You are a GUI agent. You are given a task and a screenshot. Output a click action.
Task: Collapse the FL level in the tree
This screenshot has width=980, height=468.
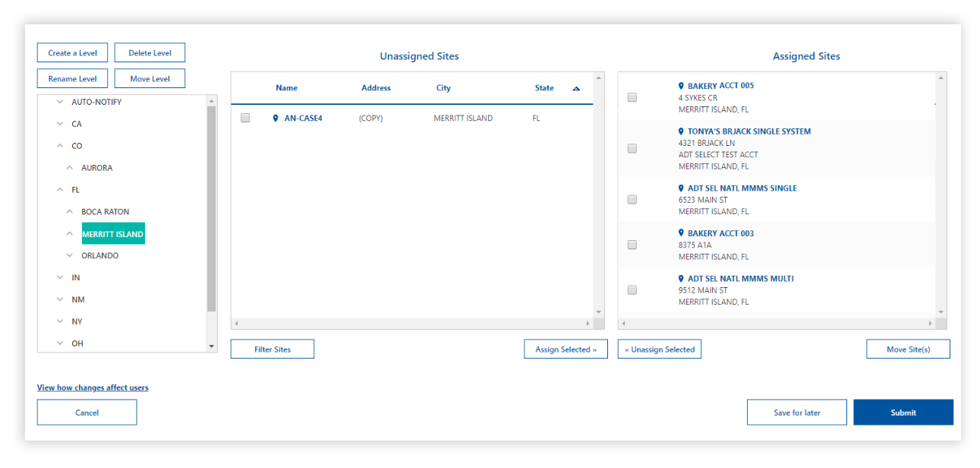(x=60, y=190)
